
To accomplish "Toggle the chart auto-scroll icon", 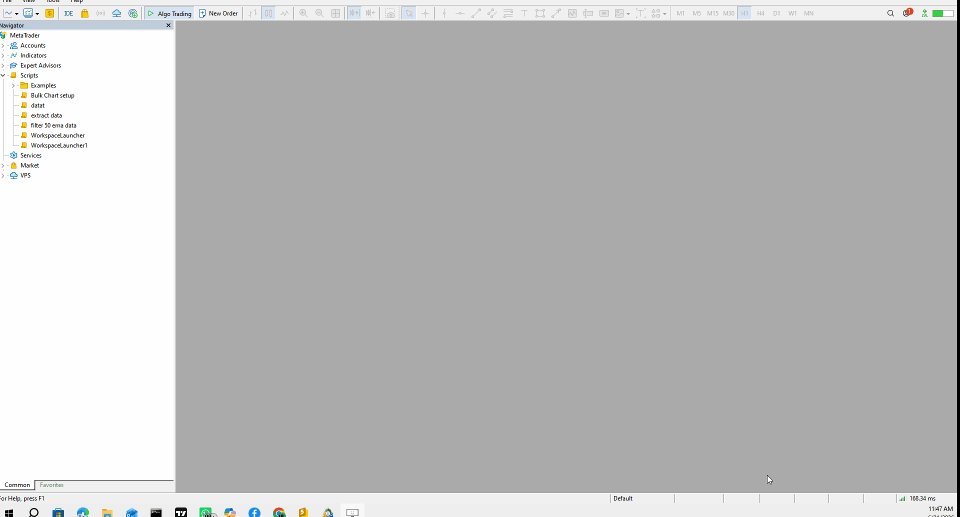I will [354, 13].
